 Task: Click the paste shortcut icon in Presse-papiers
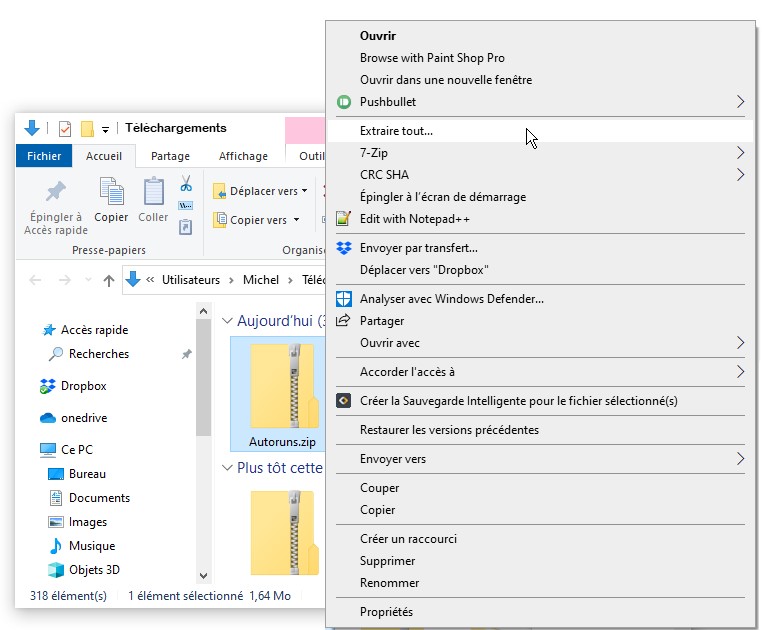point(186,227)
